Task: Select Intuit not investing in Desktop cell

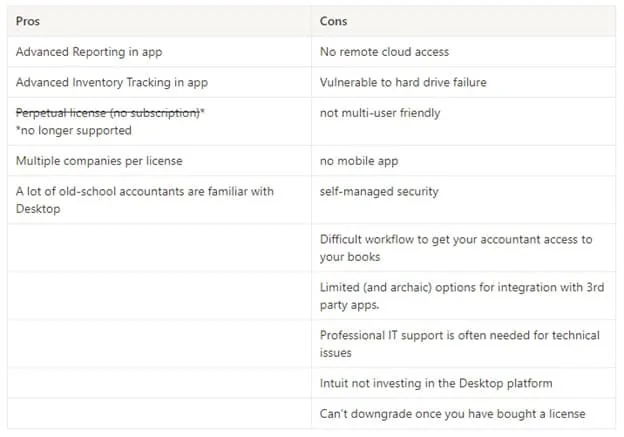Action: [x=463, y=383]
